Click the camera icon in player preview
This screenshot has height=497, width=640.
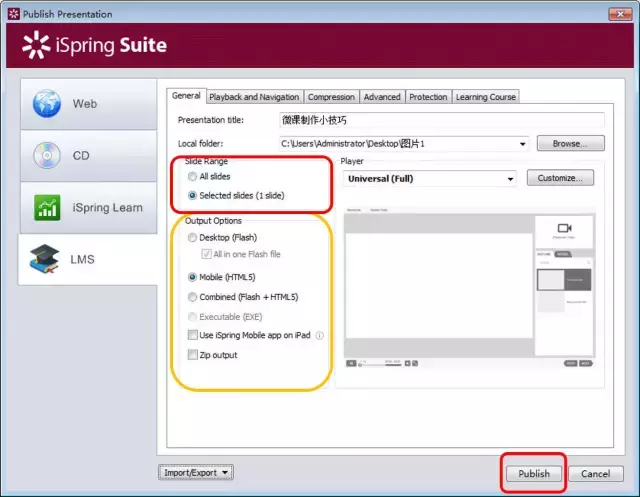coord(564,228)
